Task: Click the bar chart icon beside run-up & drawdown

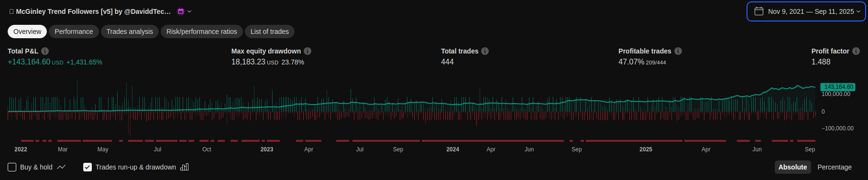Action: [x=185, y=167]
